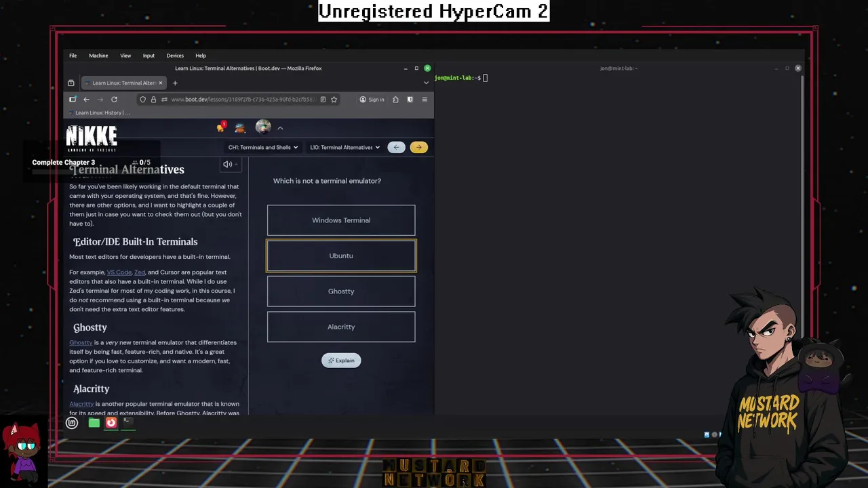Click the Explain button

pyautogui.click(x=341, y=361)
